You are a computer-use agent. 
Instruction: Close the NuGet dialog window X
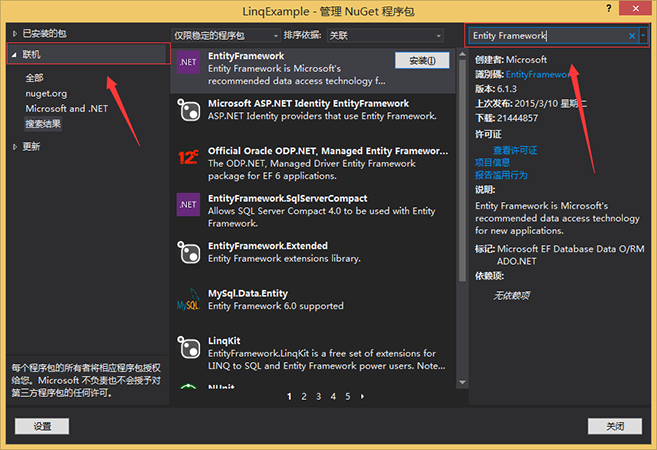pyautogui.click(x=635, y=8)
